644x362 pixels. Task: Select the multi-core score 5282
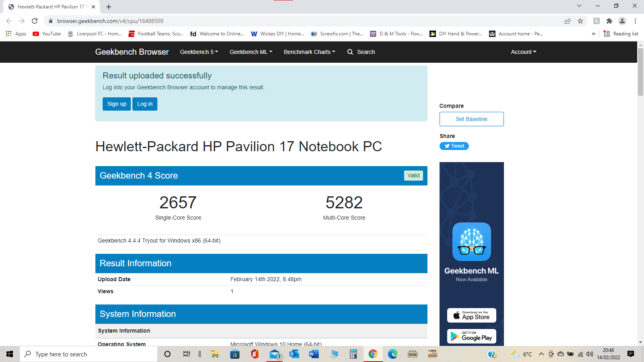coord(344,202)
